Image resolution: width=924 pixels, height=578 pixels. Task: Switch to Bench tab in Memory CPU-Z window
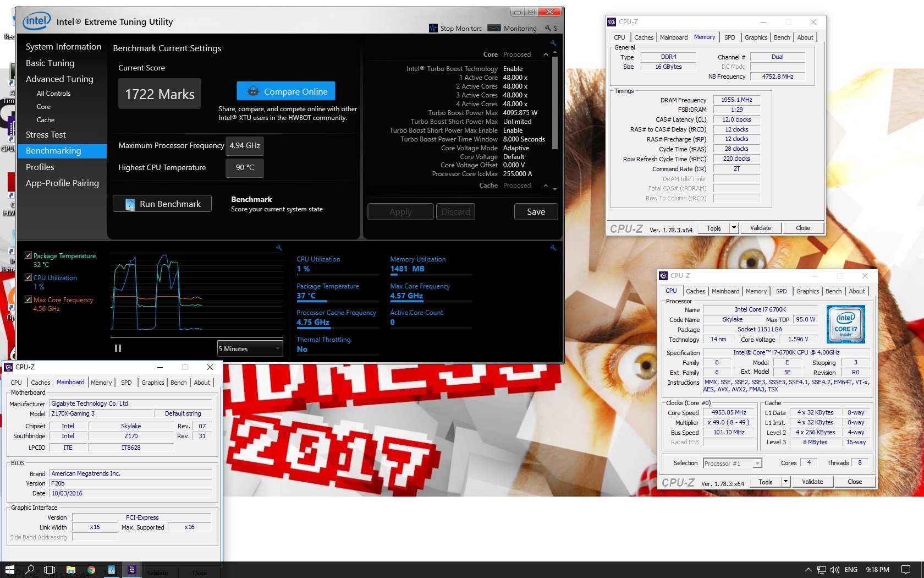coord(782,37)
